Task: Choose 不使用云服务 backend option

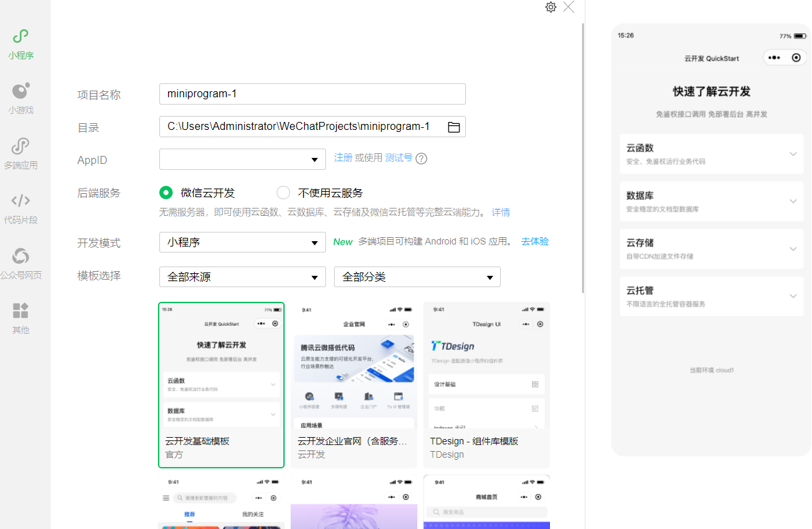Action: [x=320, y=193]
